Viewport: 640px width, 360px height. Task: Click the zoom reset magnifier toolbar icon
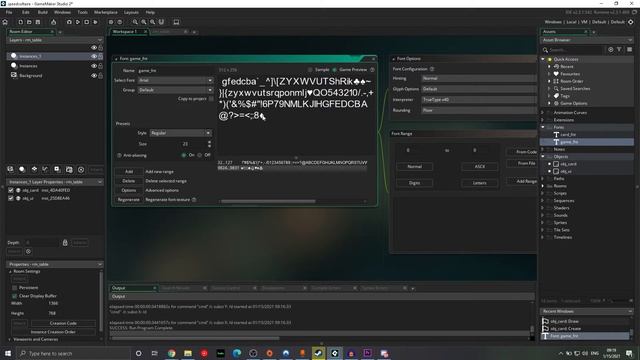tap(144, 22)
